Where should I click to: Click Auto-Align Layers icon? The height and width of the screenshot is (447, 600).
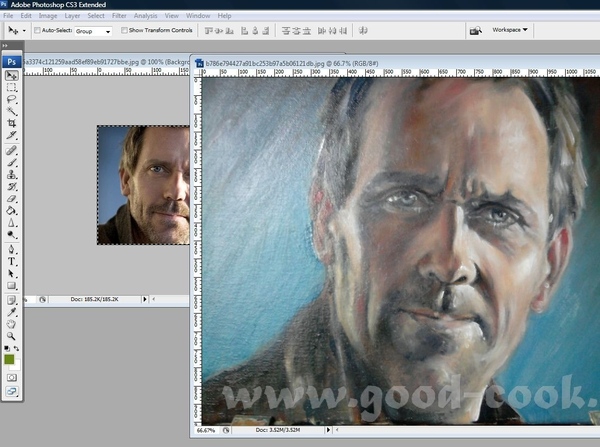click(x=363, y=31)
